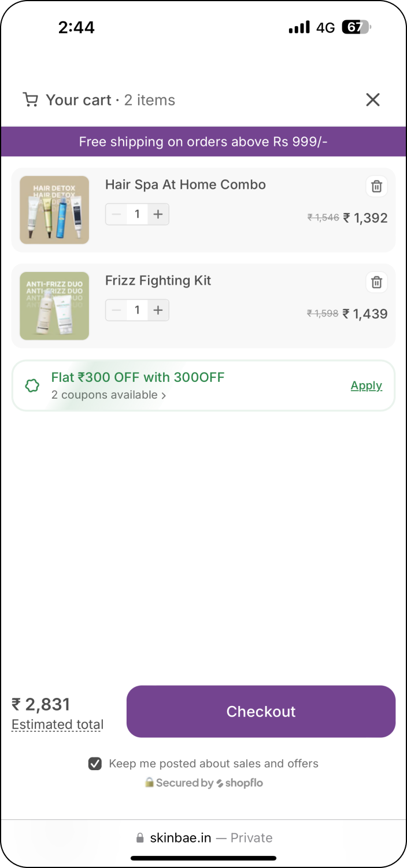Increase Frizz Fighting Kit quantity
The width and height of the screenshot is (407, 868).
[158, 310]
